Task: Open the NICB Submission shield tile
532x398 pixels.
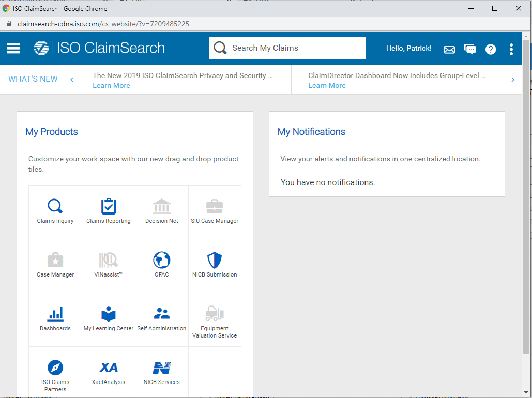Action: [x=215, y=266]
